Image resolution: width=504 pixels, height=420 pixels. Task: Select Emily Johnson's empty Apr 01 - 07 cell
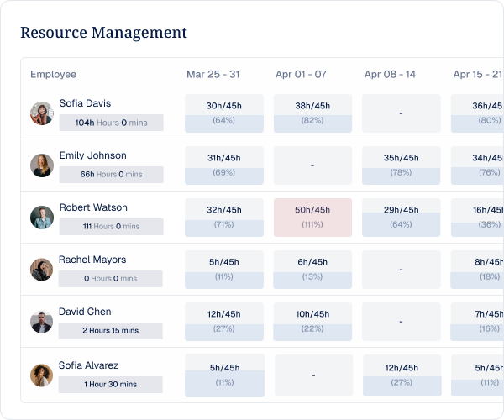tap(312, 165)
